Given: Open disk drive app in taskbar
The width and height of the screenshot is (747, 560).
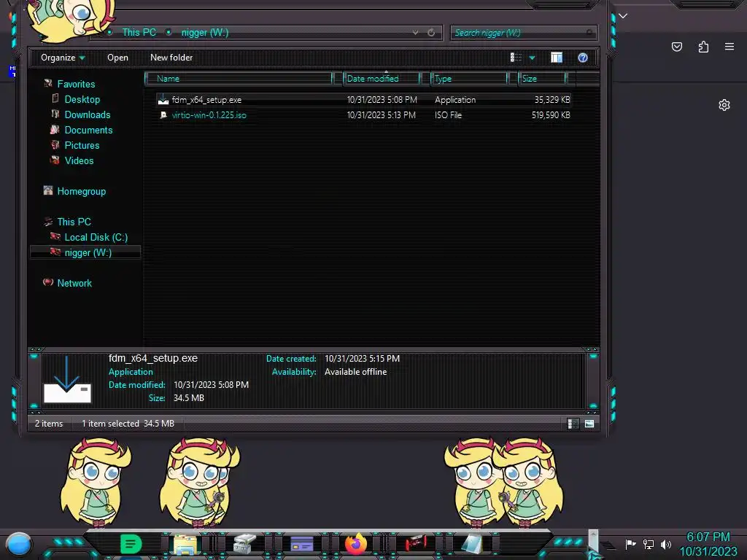Looking at the screenshot, I should (x=245, y=544).
